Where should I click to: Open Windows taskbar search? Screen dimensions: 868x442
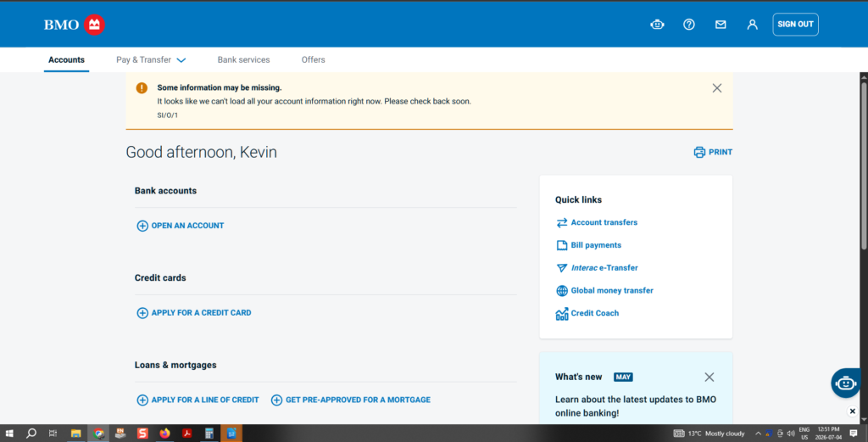[31, 434]
